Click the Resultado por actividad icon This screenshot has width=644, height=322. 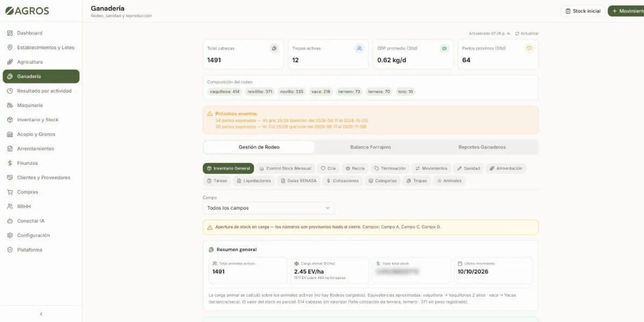click(x=10, y=91)
